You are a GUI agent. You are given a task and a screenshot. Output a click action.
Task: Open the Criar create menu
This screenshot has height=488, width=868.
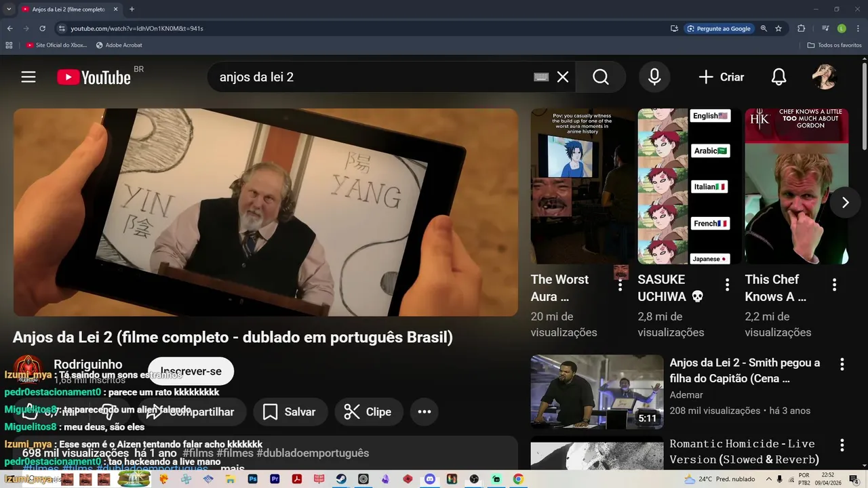coord(722,77)
